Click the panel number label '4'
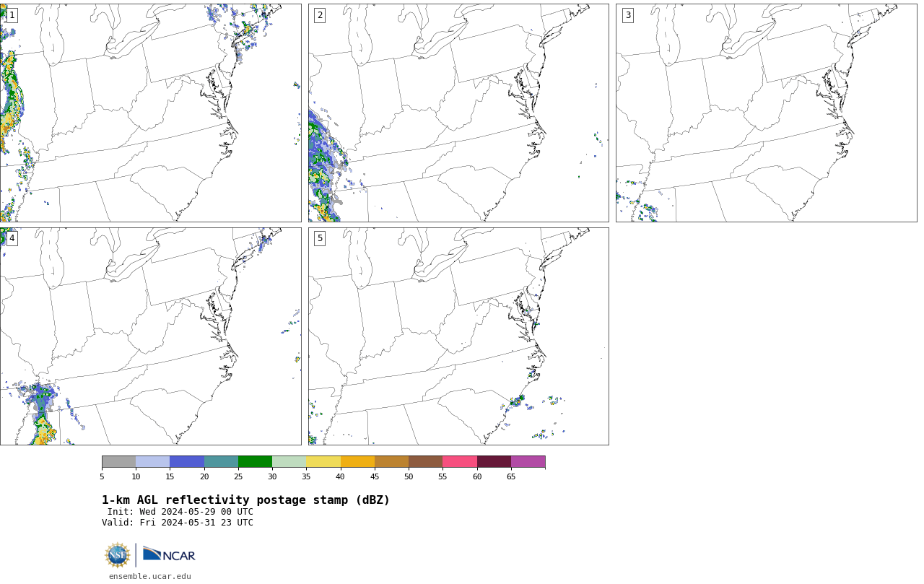The height and width of the screenshot is (584, 924). (12, 238)
